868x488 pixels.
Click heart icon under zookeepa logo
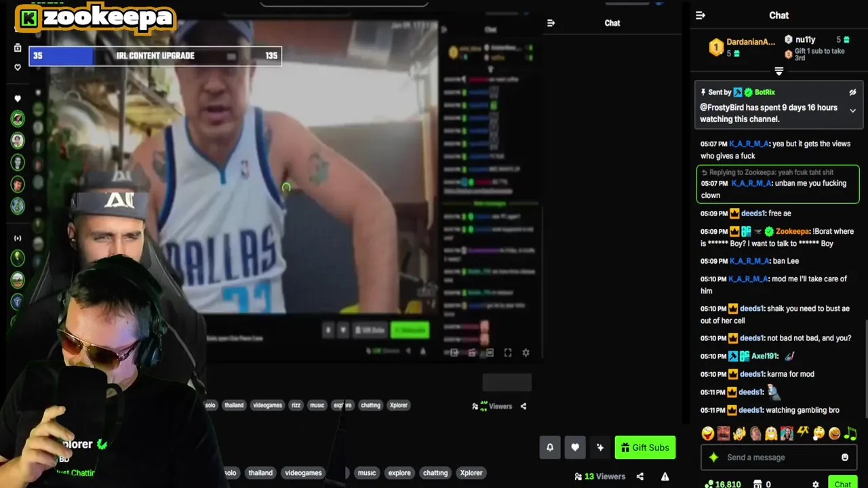click(x=18, y=67)
